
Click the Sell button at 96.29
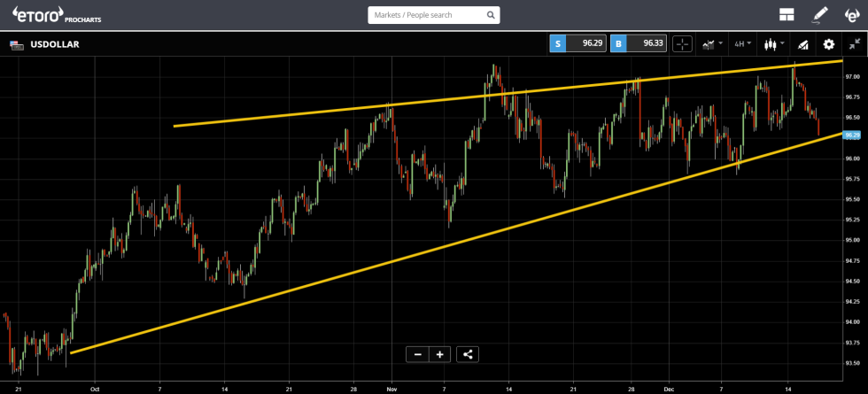tap(577, 43)
